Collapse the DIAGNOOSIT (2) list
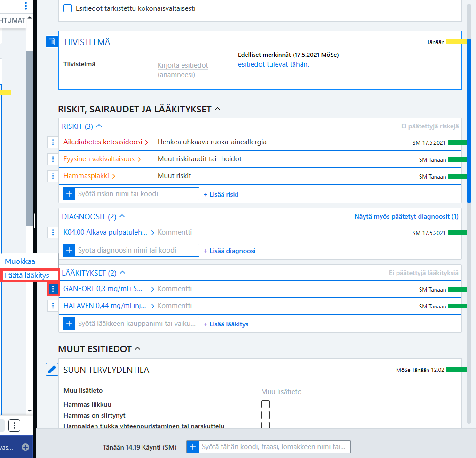This screenshot has width=476, height=458. pyautogui.click(x=122, y=216)
